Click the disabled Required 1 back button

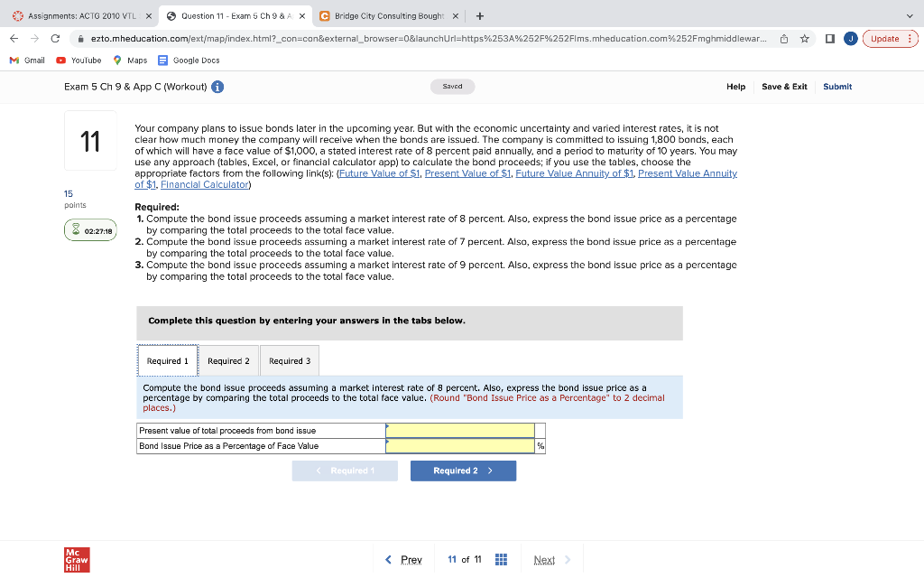pyautogui.click(x=345, y=471)
